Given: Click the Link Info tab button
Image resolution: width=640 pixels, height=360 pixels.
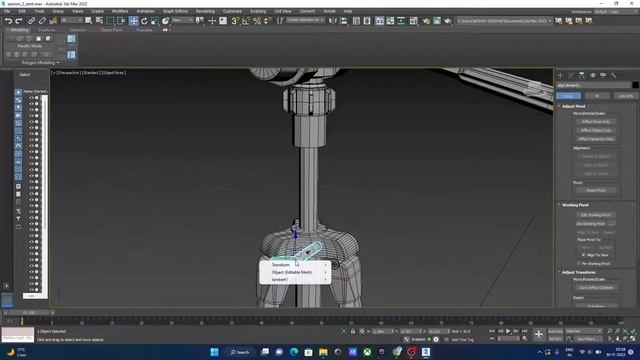Looking at the screenshot, I should click(626, 96).
